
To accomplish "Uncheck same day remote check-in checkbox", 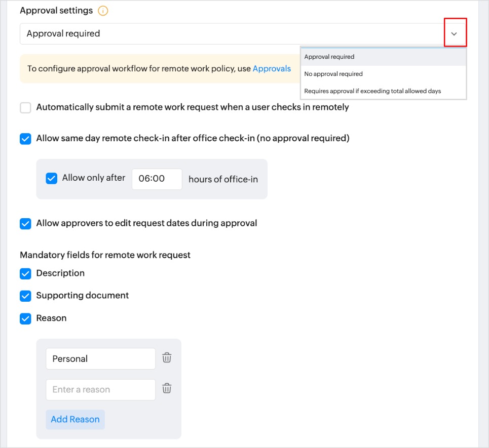I will 25,139.
